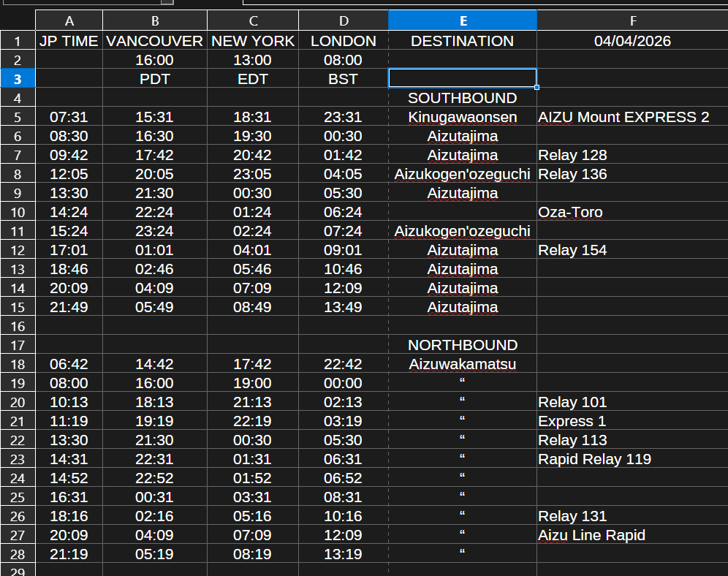The width and height of the screenshot is (728, 576).
Task: Select column A header
Action: click(x=69, y=21)
